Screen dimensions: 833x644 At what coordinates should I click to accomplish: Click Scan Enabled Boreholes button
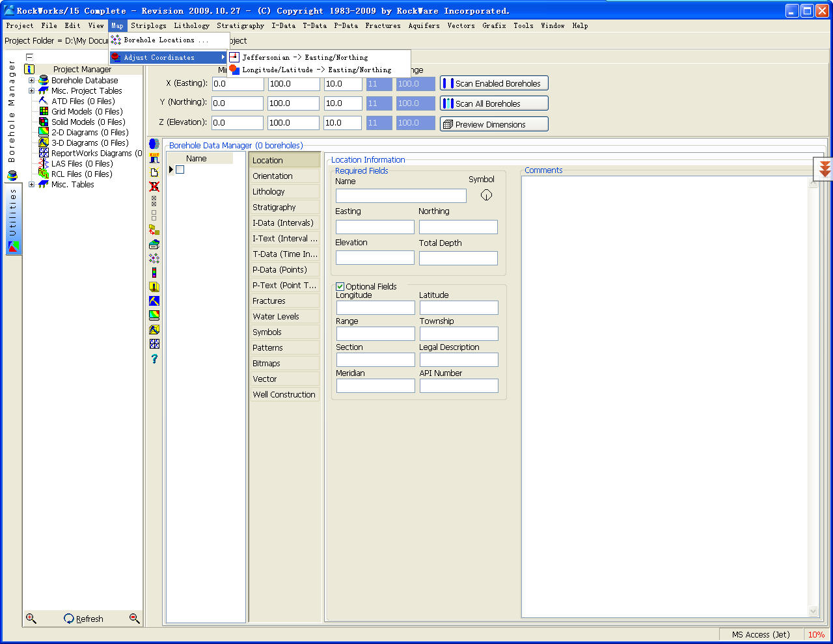point(494,83)
